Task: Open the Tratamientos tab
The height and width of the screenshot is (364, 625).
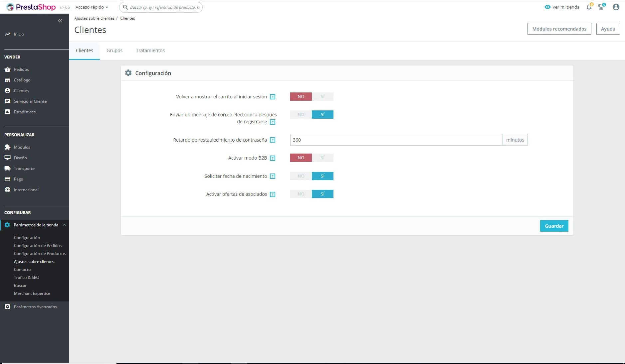Action: click(x=150, y=51)
